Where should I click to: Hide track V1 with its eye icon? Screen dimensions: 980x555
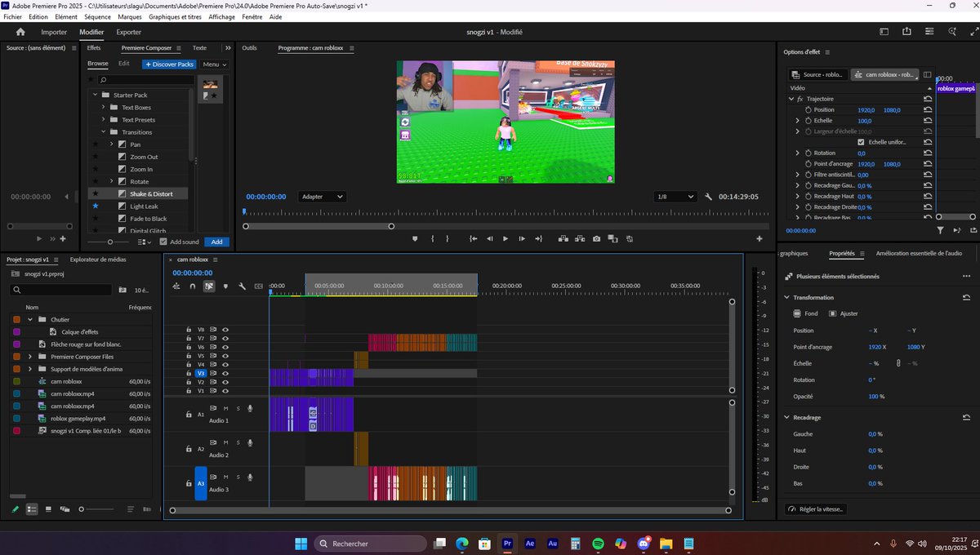225,390
